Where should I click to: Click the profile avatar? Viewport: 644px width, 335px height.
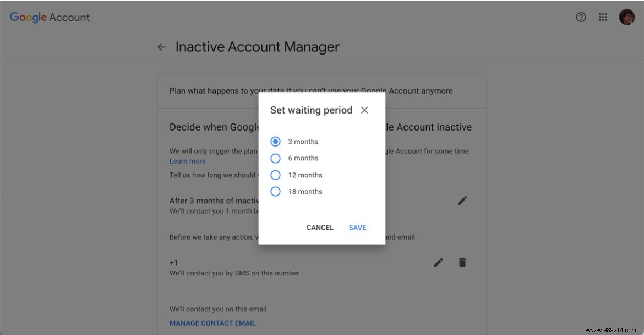click(626, 17)
